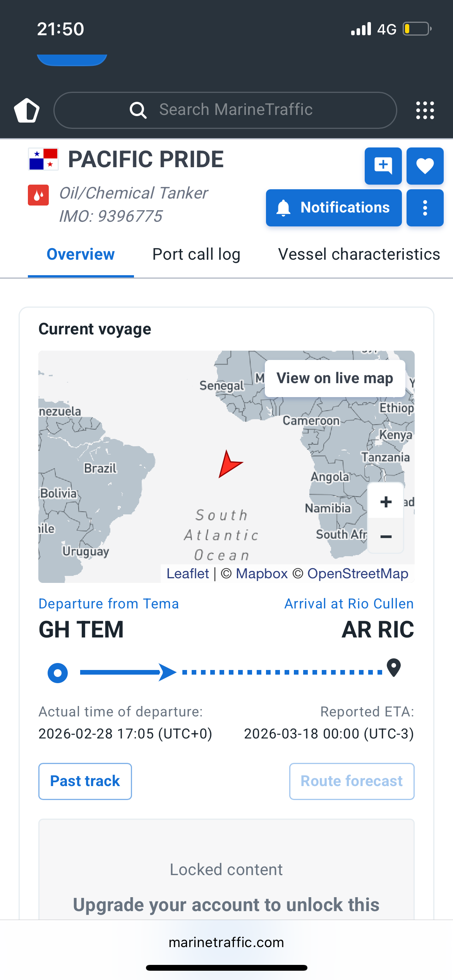This screenshot has height=980, width=453.
Task: Follow the Arrival at Rio Cullen link
Action: pos(349,604)
